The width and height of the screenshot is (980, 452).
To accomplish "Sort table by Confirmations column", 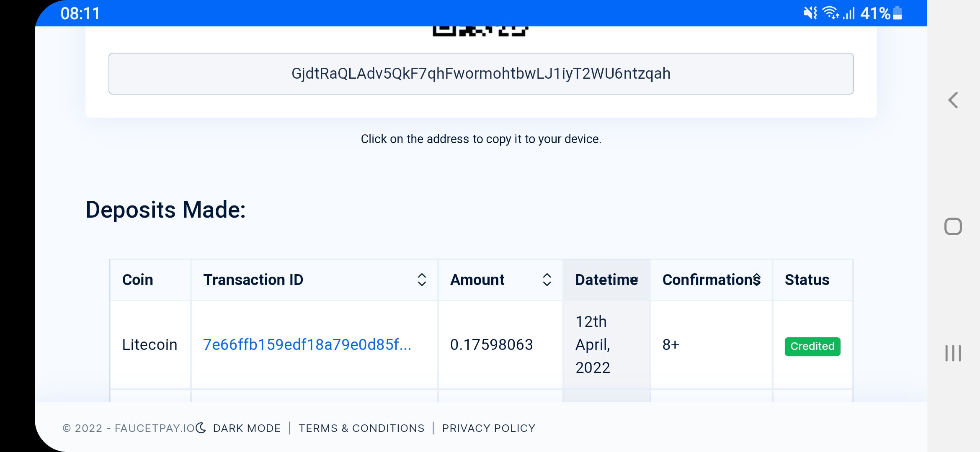I will 711,280.
